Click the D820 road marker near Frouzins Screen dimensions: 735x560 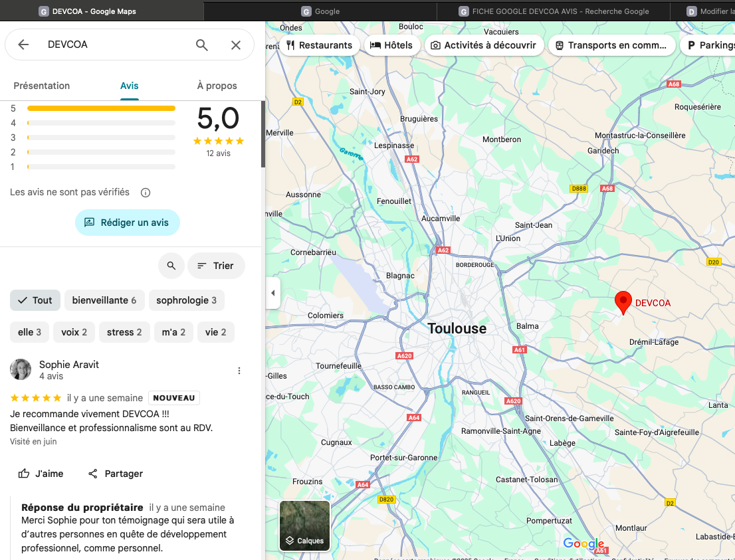386,500
